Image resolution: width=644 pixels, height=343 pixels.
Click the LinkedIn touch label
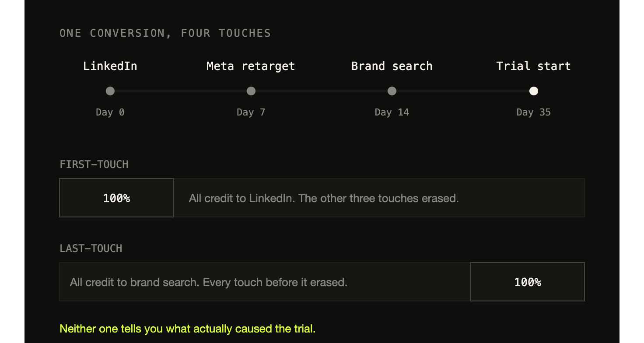[110, 66]
